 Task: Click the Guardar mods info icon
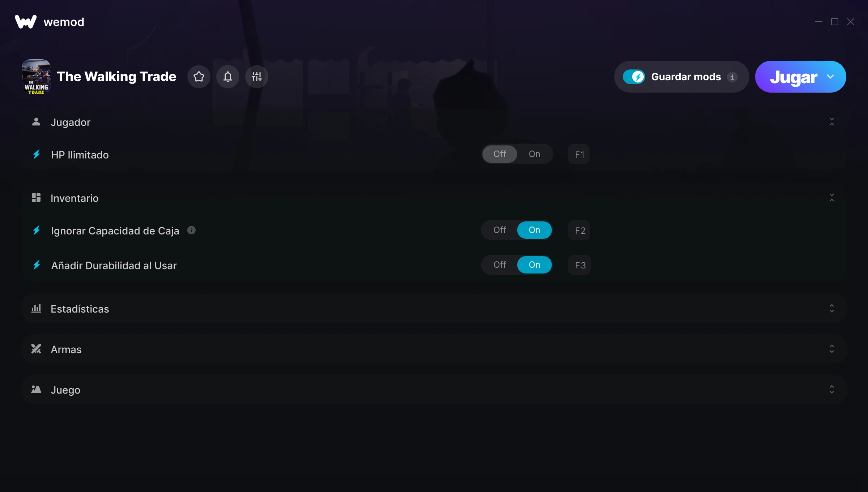point(732,77)
